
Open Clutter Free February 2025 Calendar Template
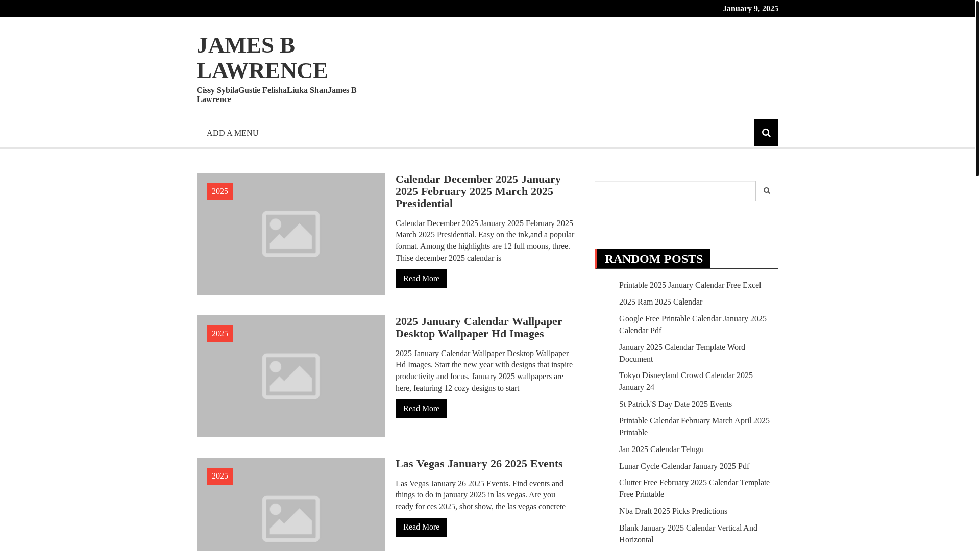pyautogui.click(x=694, y=488)
